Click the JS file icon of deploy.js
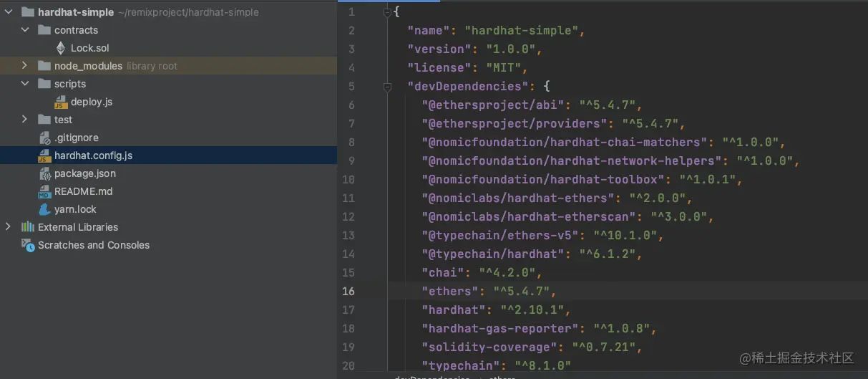 [x=61, y=102]
